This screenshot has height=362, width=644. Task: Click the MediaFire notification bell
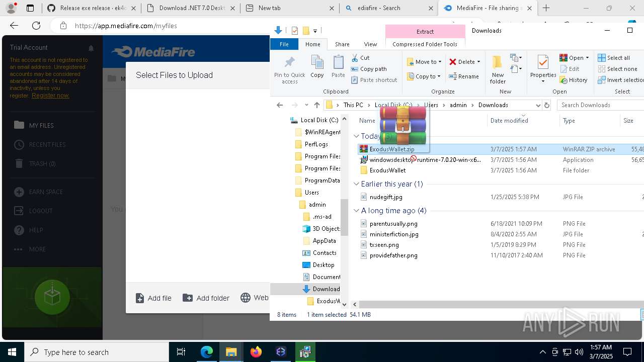point(91,48)
